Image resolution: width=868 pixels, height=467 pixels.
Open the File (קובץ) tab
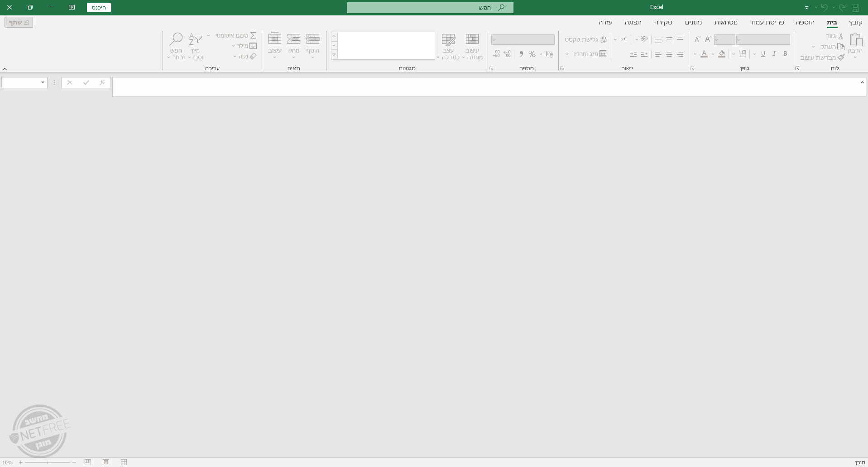855,22
